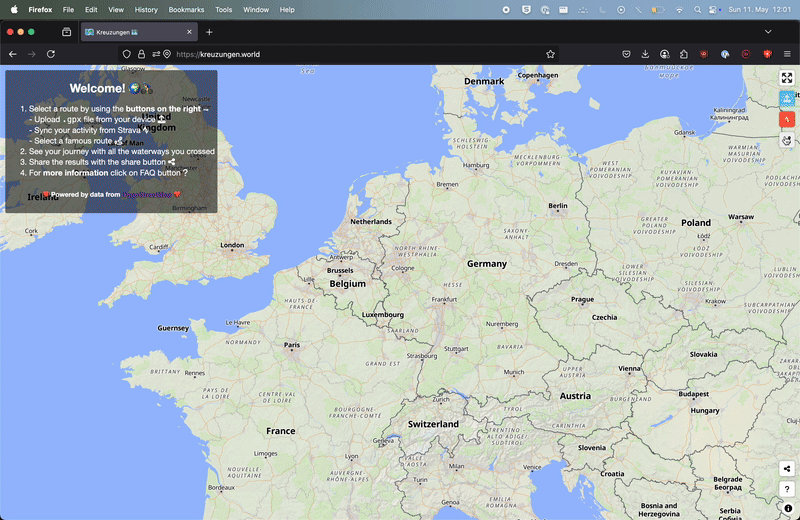The image size is (800, 520).
Task: Click Vienna city label on map
Action: tap(629, 368)
